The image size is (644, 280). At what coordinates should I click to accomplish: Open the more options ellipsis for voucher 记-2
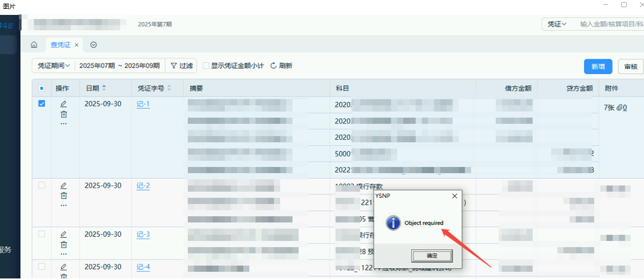pyautogui.click(x=64, y=205)
